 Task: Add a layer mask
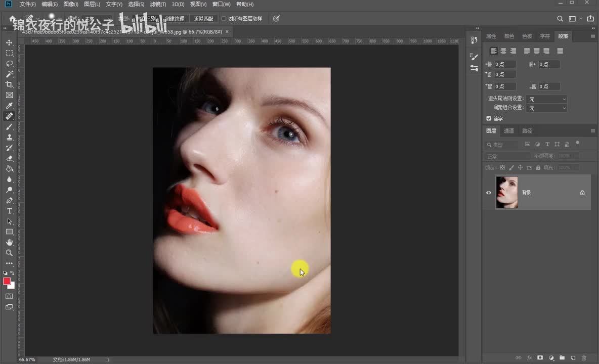[x=540, y=358]
